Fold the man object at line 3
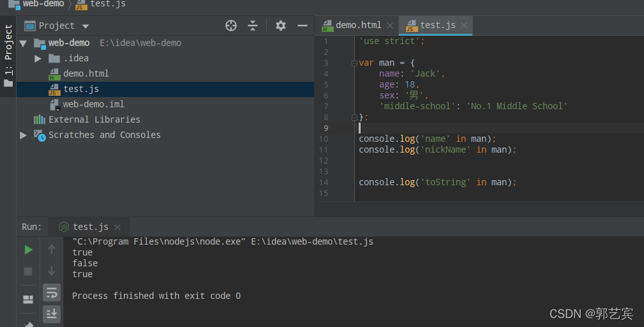This screenshot has height=327, width=644. pos(354,63)
